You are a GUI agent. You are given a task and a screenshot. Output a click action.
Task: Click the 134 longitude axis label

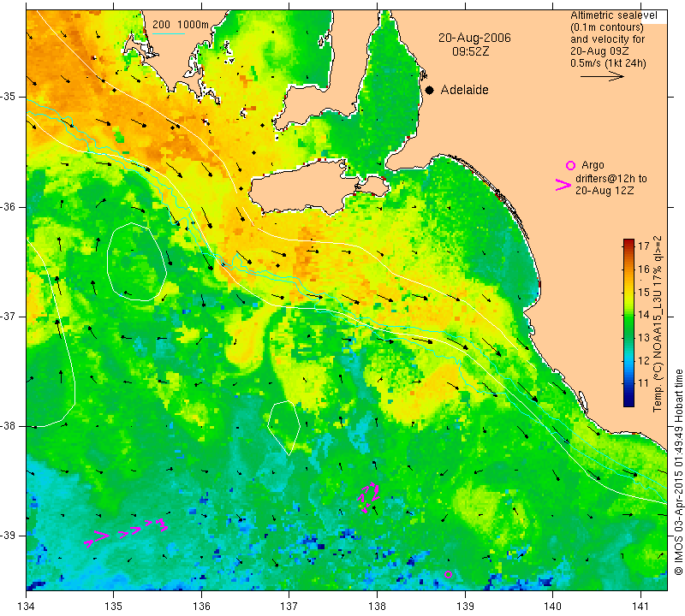point(27,606)
